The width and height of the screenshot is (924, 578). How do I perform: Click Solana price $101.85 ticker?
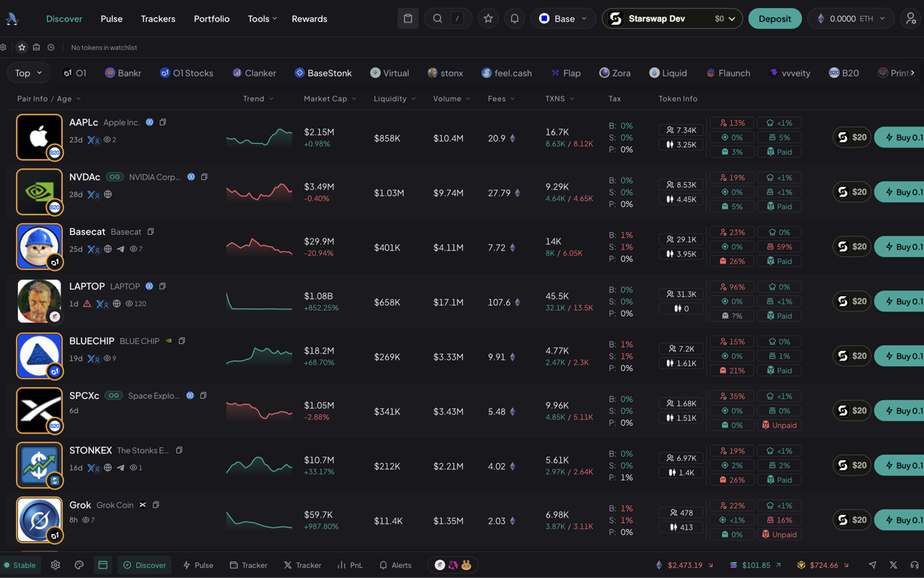coord(755,565)
